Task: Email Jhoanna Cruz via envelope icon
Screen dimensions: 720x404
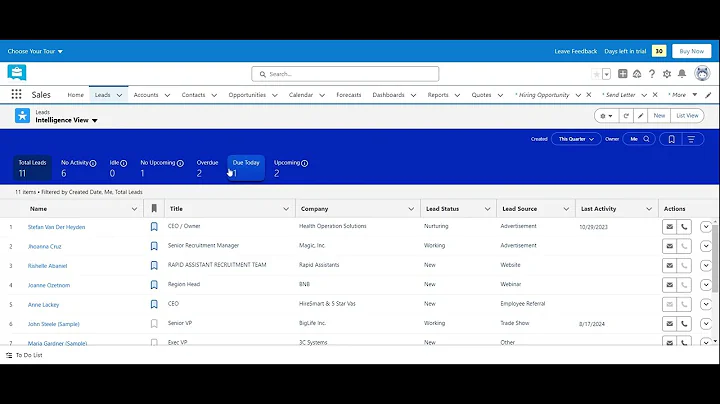Action: click(669, 246)
